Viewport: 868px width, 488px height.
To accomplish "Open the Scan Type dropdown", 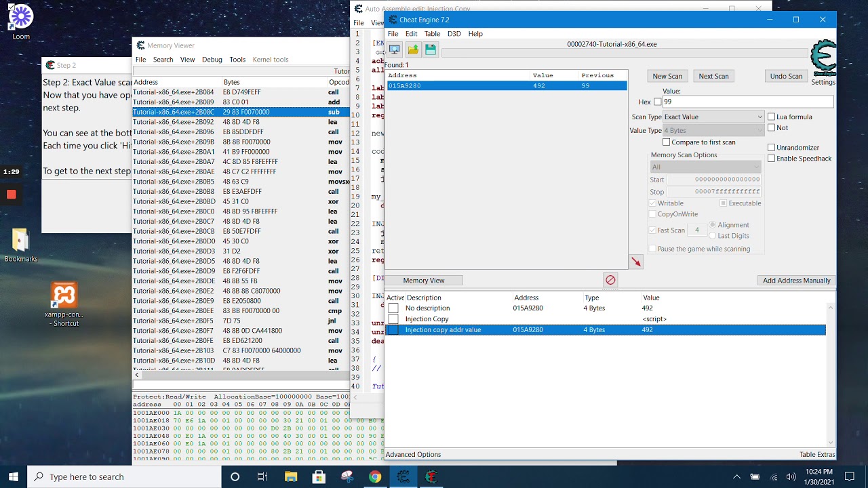I will pos(713,117).
